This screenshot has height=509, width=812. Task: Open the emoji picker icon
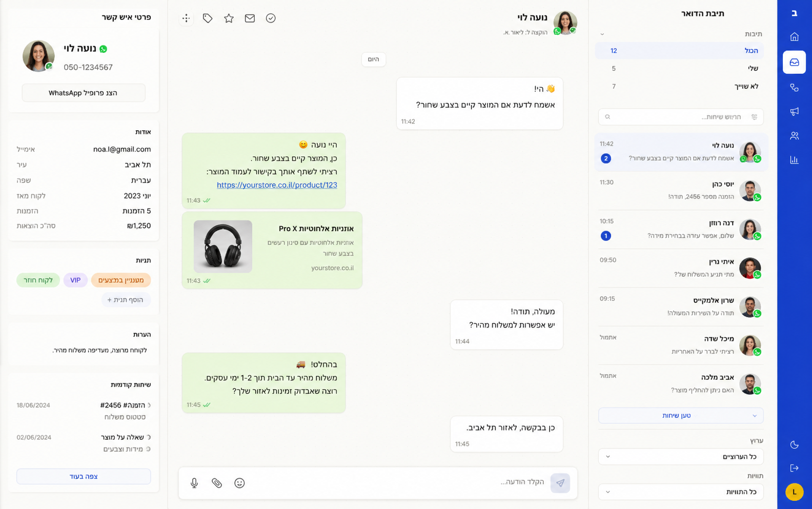[239, 483]
